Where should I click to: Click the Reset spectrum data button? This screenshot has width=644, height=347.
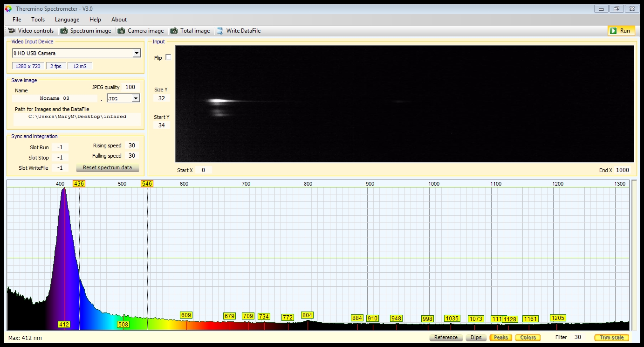point(107,167)
